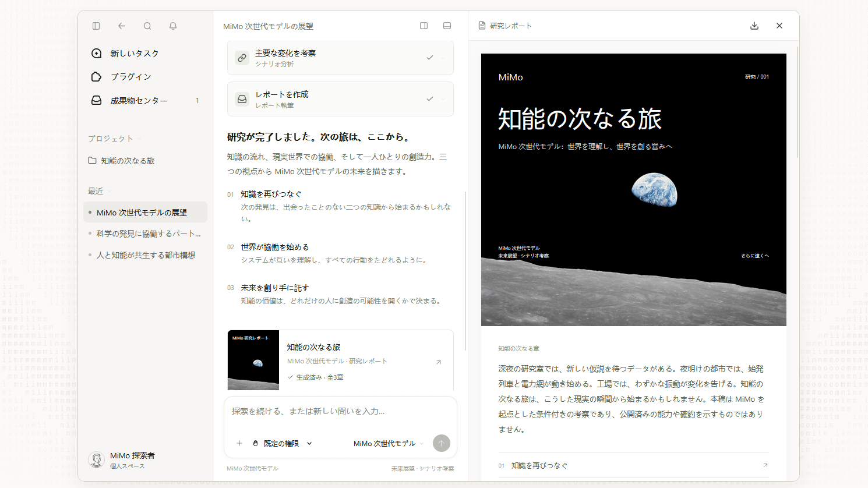Screen dimensions: 868x488
Task: Click the MiMo 探索者 avatar
Action: pyautogui.click(x=96, y=459)
